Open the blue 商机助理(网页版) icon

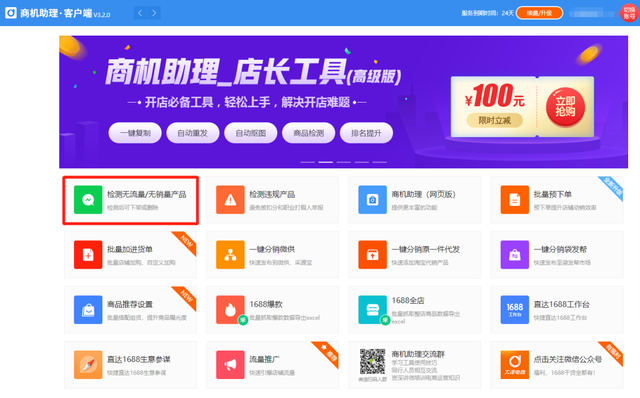pyautogui.click(x=372, y=200)
